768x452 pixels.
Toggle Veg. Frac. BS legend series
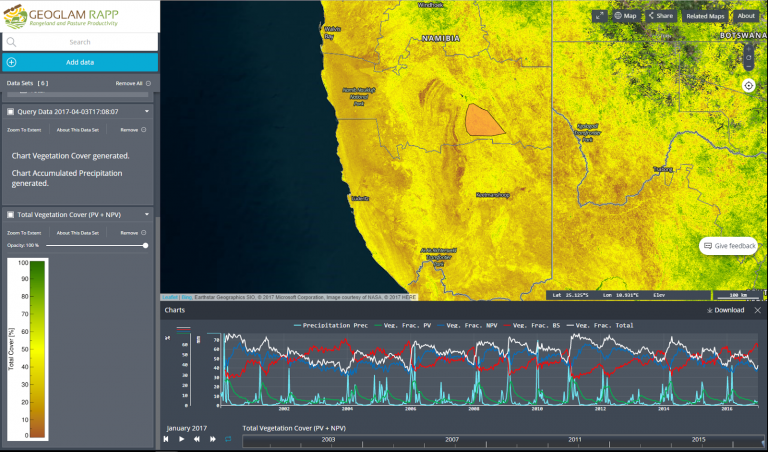point(531,325)
